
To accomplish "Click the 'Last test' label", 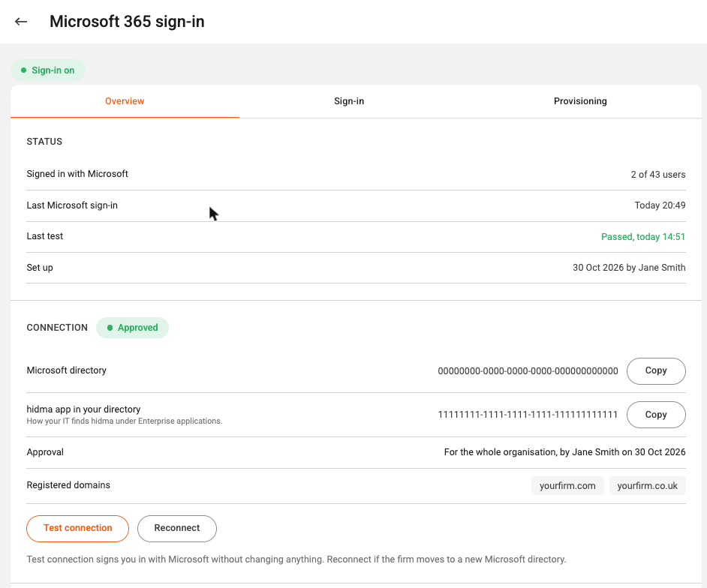I will [44, 236].
